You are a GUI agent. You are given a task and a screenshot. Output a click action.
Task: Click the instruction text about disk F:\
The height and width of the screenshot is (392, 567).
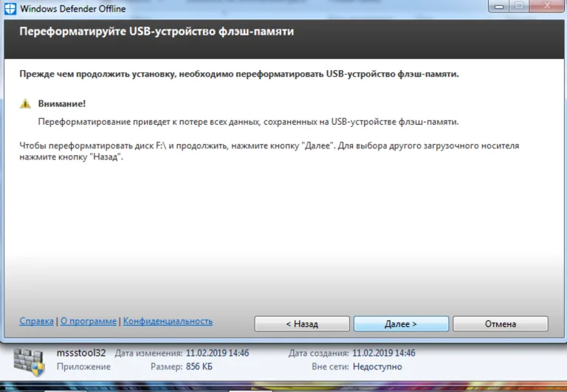point(269,151)
